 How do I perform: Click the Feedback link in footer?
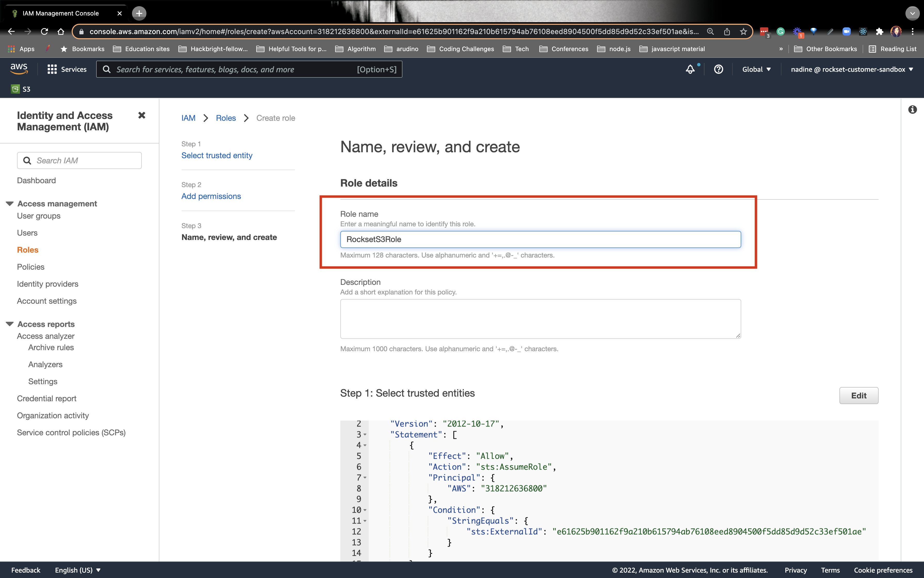click(x=26, y=570)
